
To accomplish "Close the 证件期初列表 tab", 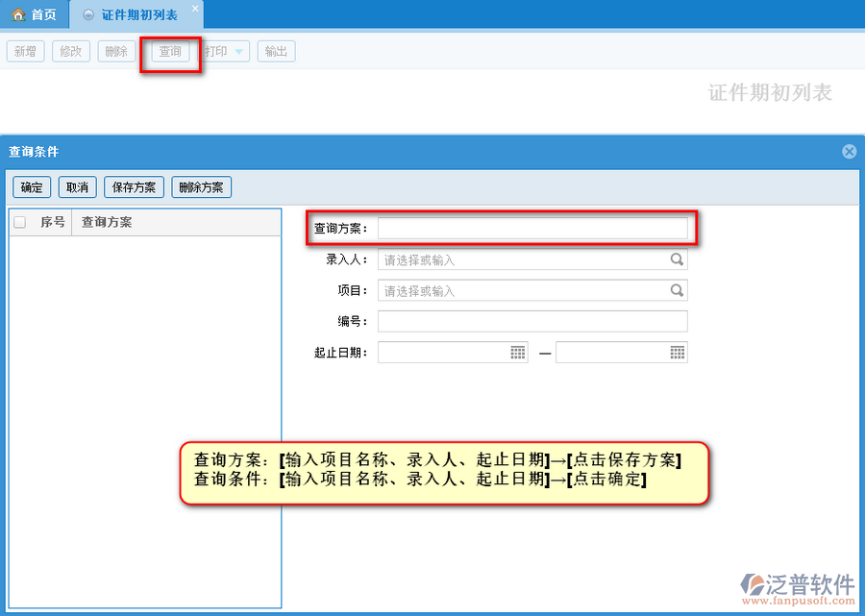I will (195, 9).
